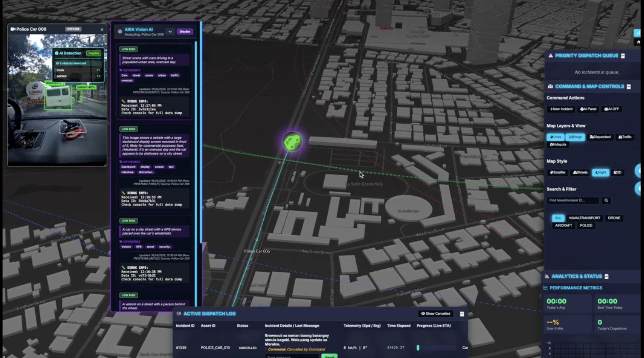644x358 pixels.
Task: Filter assets by POLICE
Action: coord(586,226)
